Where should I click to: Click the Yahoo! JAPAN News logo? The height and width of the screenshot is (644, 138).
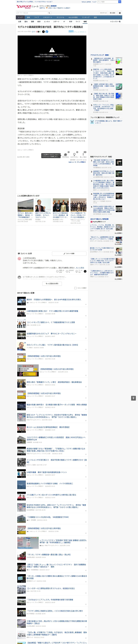[27, 7]
